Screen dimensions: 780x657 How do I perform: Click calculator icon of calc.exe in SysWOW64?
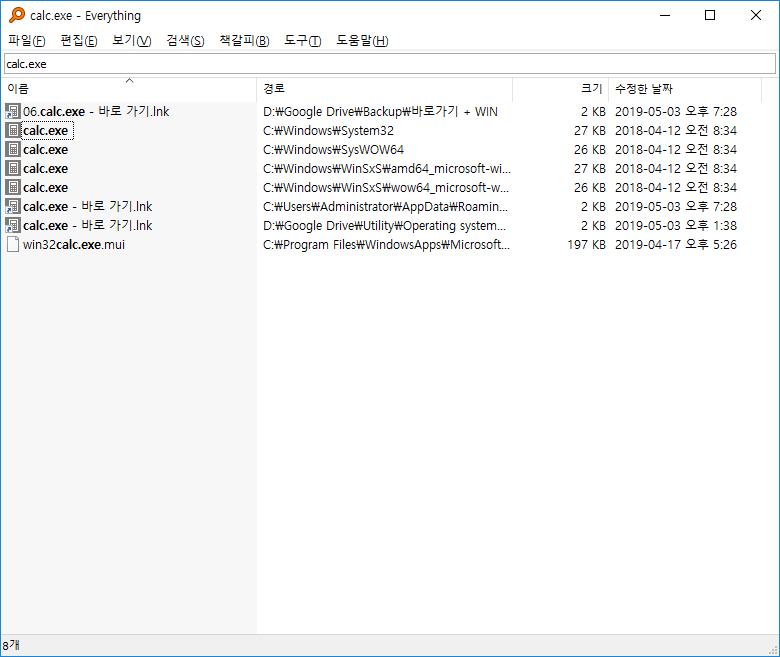coord(13,149)
